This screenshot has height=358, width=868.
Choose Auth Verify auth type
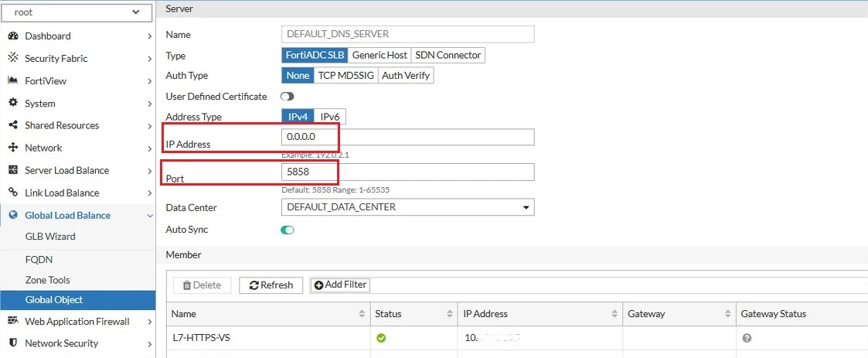406,75
